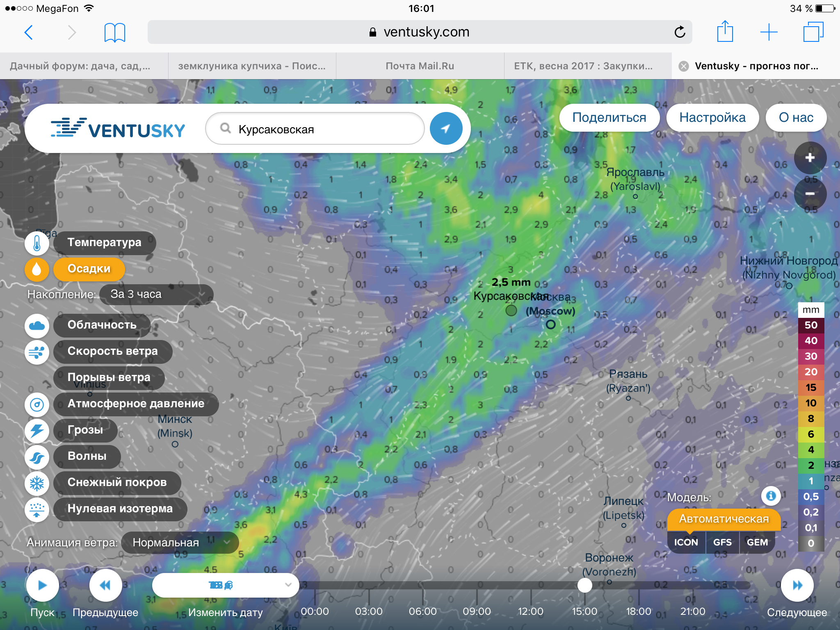The image size is (840, 630).
Task: Open the thunderstorms lightning icon
Action: pos(37,430)
